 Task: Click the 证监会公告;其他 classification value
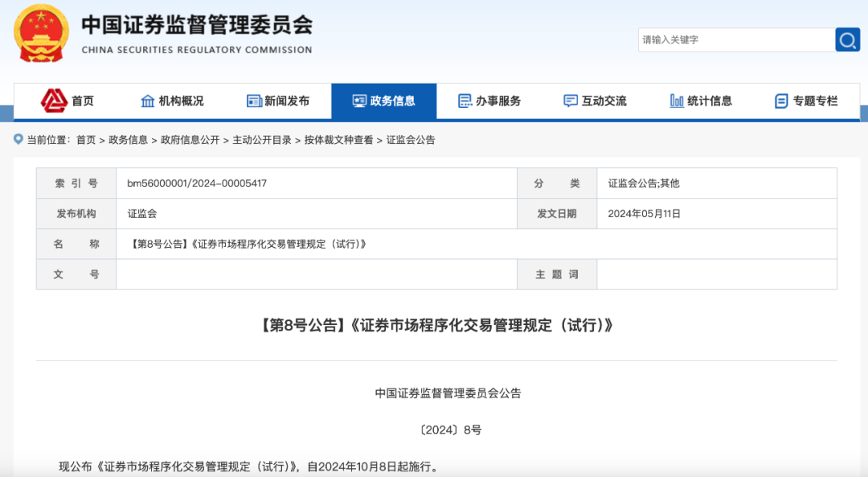(644, 183)
